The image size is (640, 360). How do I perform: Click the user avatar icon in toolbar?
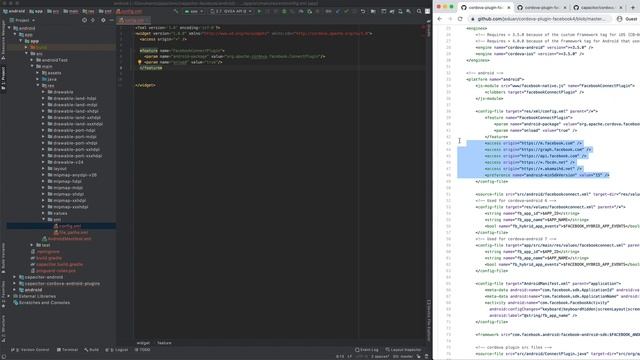pyautogui.click(x=427, y=11)
